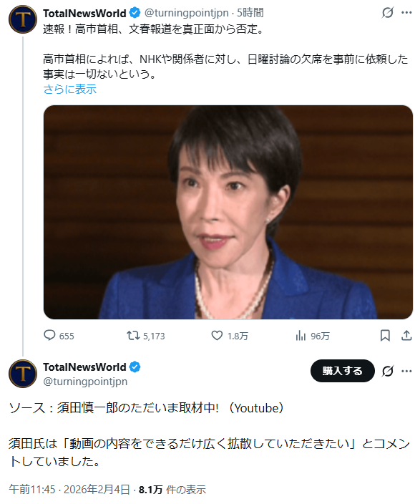Click the @turningpointjpn handle in reply post
This screenshot has height=504, width=420.
(85, 382)
